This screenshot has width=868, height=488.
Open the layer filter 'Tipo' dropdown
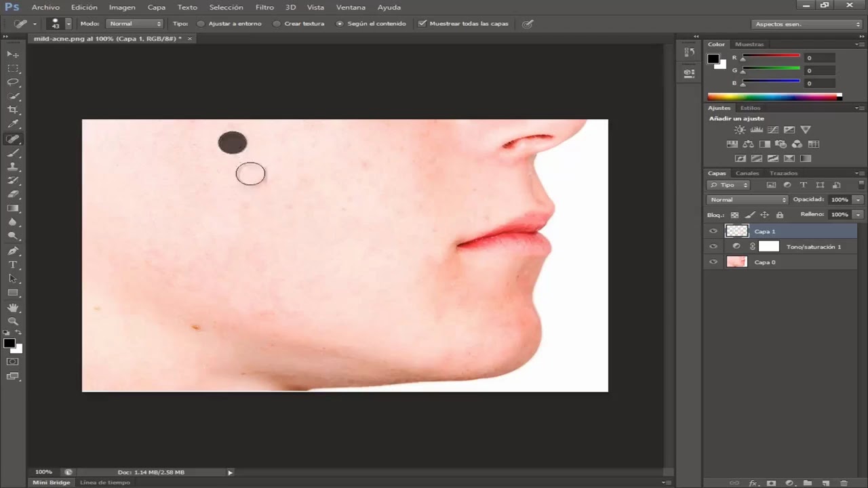[x=728, y=185]
